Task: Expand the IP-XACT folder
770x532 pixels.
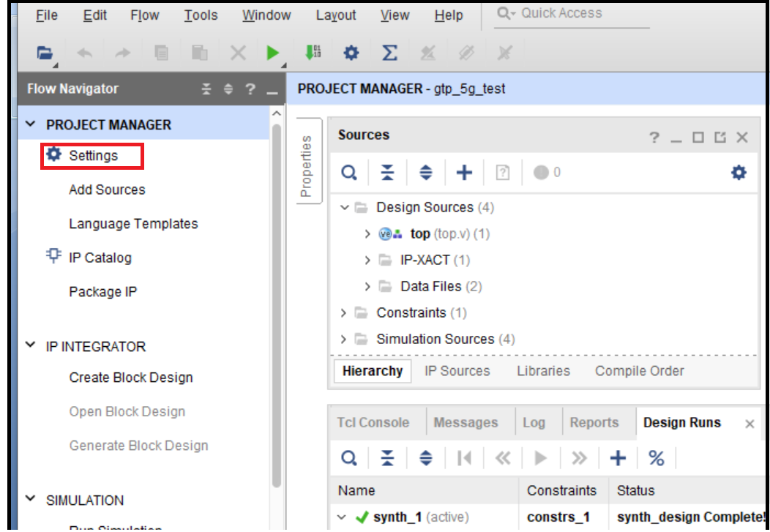Action: (367, 260)
